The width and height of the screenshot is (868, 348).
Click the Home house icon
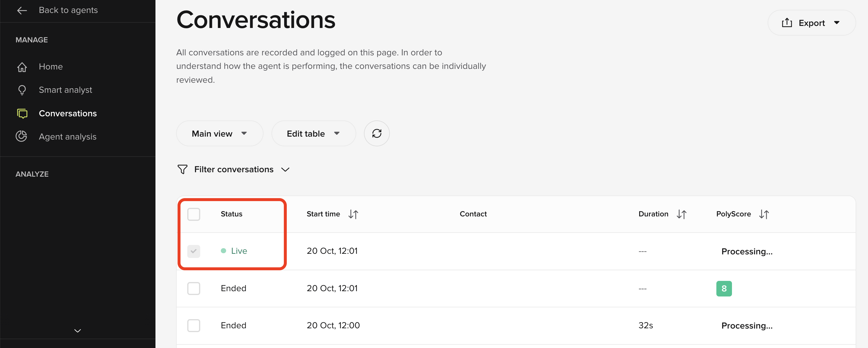(x=22, y=67)
